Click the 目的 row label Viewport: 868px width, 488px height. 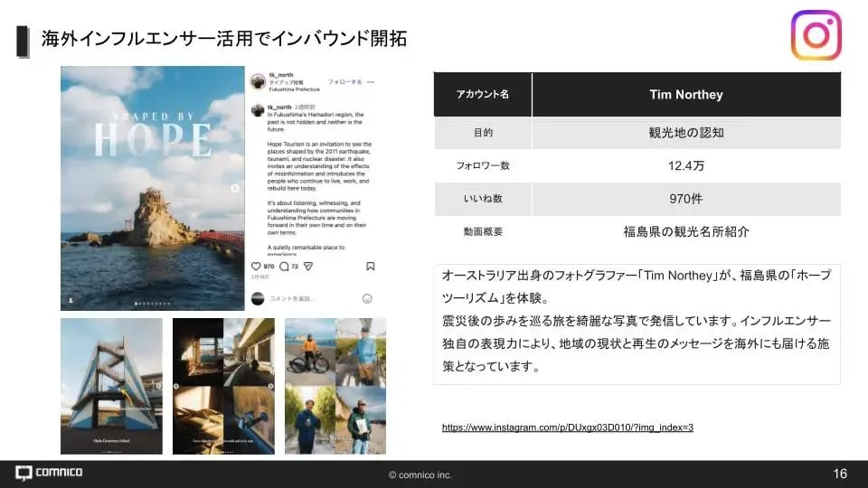(x=483, y=133)
